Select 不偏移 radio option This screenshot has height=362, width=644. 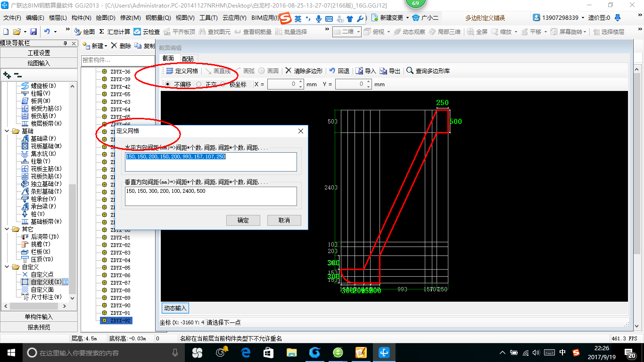tap(167, 84)
